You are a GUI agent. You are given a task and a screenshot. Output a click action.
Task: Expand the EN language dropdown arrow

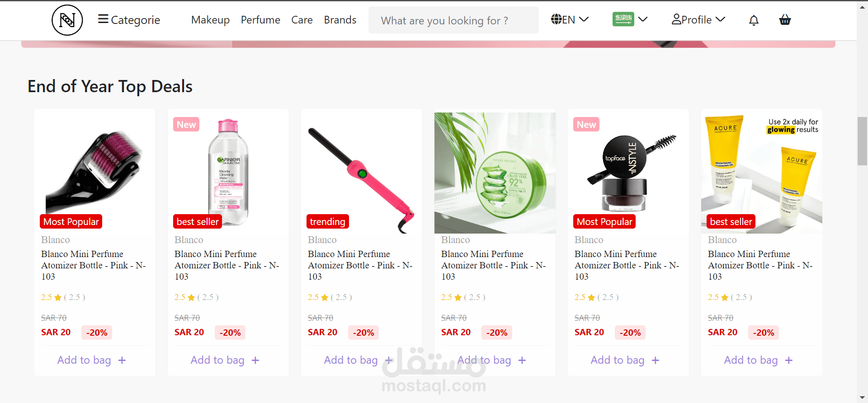click(584, 19)
